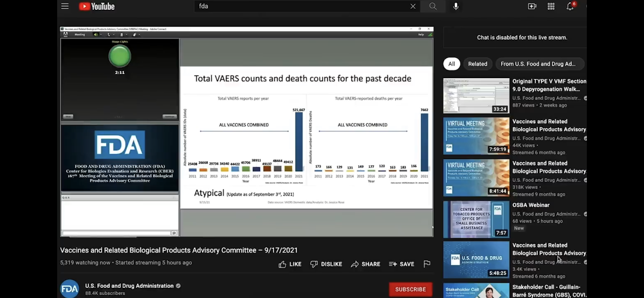The image size is (644, 298).
Task: Click the Adobe Connect logo icon
Action: click(65, 35)
